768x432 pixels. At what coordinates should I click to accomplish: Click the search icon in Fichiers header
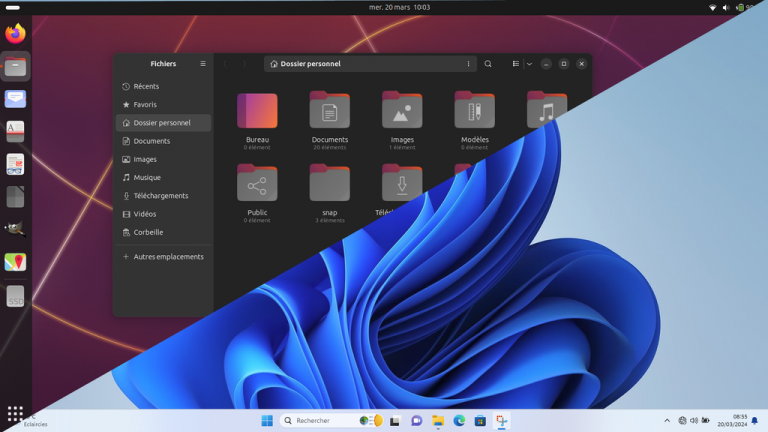point(488,64)
